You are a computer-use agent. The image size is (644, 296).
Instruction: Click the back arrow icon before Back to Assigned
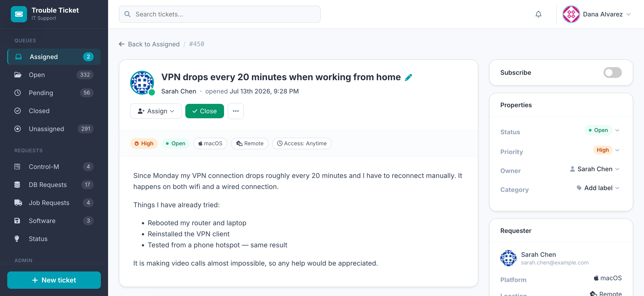(122, 44)
